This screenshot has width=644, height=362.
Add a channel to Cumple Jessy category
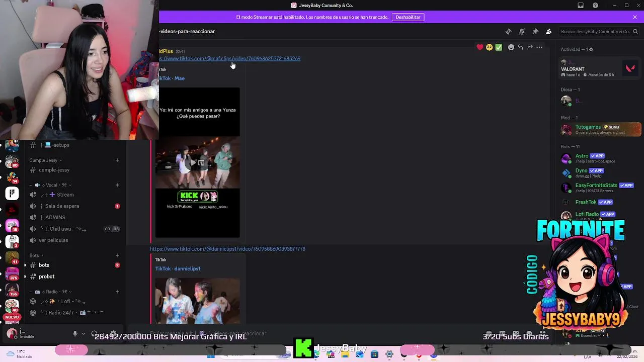pyautogui.click(x=117, y=160)
